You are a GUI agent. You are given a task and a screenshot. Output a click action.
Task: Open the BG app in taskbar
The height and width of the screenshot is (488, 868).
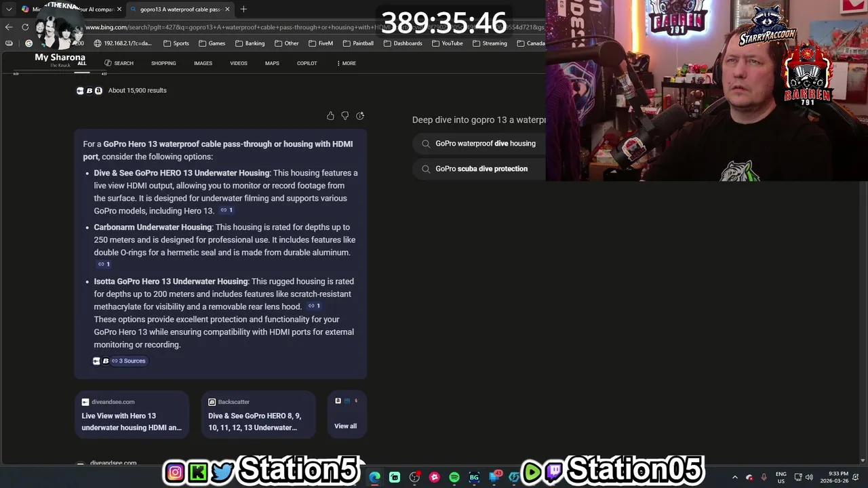[x=474, y=477]
